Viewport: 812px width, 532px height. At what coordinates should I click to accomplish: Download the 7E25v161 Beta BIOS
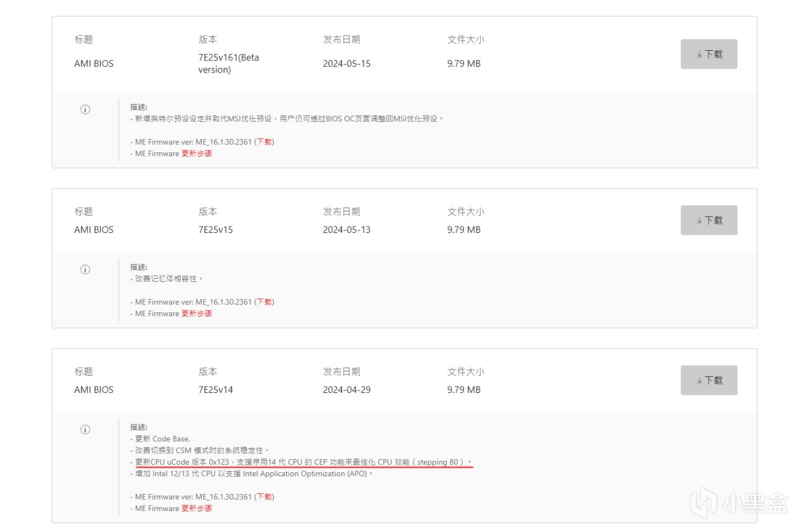point(709,54)
